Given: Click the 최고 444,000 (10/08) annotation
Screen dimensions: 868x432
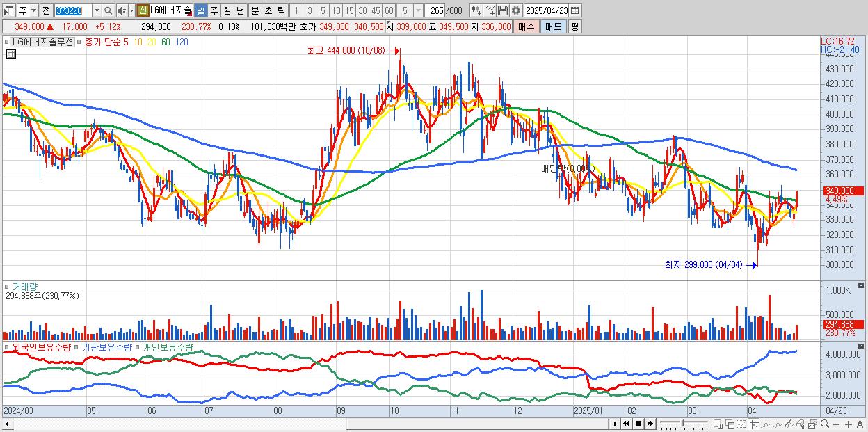Looking at the screenshot, I should coord(346,51).
